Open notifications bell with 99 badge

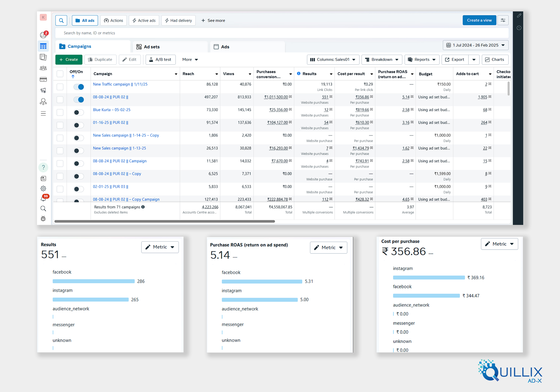coord(43,199)
